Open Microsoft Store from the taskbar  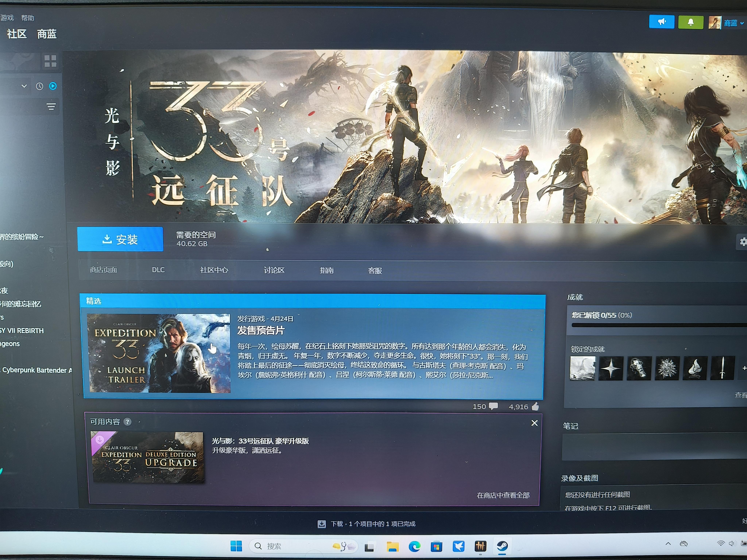[436, 546]
